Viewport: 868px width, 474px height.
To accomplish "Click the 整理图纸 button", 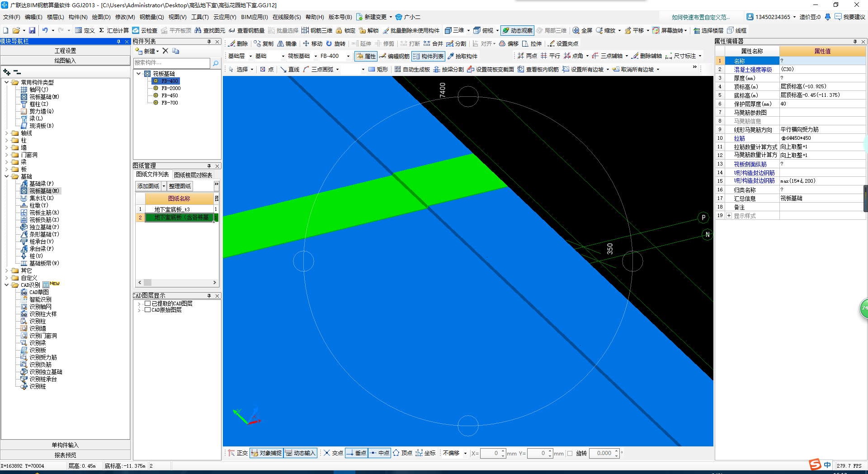I will (180, 186).
